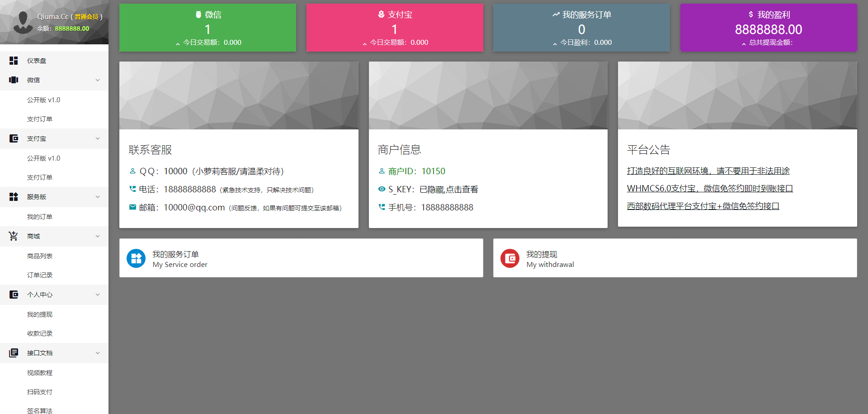Click the shopping cart icon for 商城
This screenshot has height=414, width=868.
click(x=14, y=236)
